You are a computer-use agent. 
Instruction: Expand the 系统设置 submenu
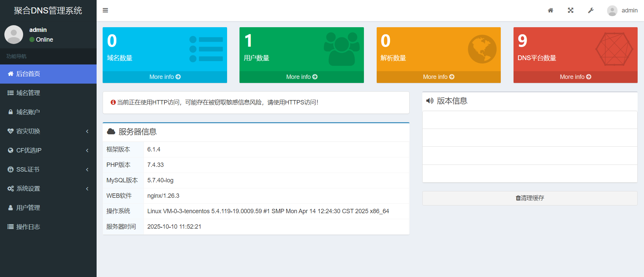pyautogui.click(x=48, y=189)
